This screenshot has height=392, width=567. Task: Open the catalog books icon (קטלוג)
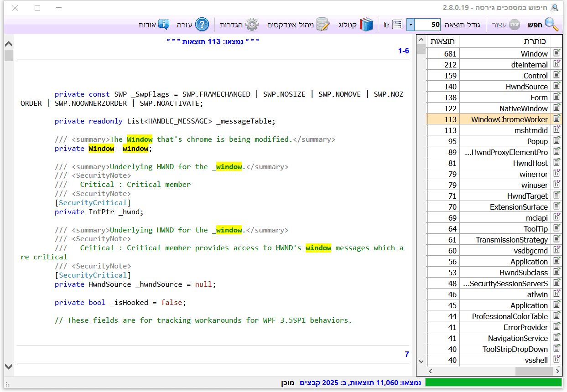pyautogui.click(x=366, y=24)
